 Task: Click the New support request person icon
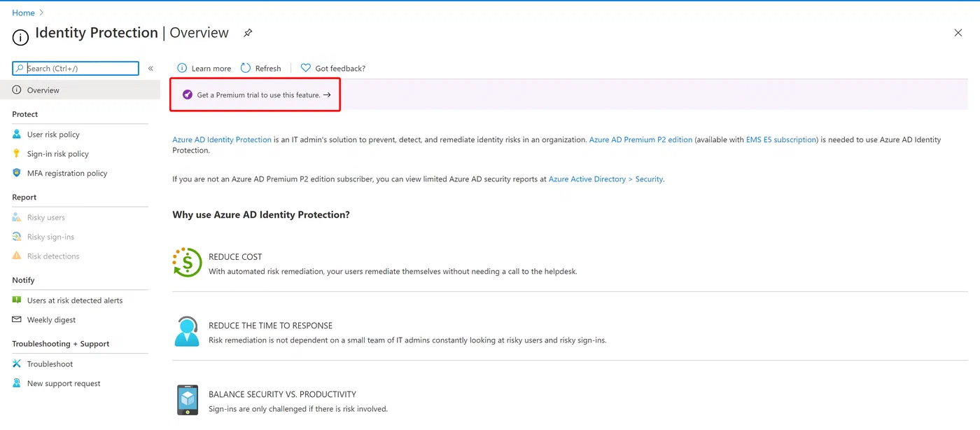17,383
